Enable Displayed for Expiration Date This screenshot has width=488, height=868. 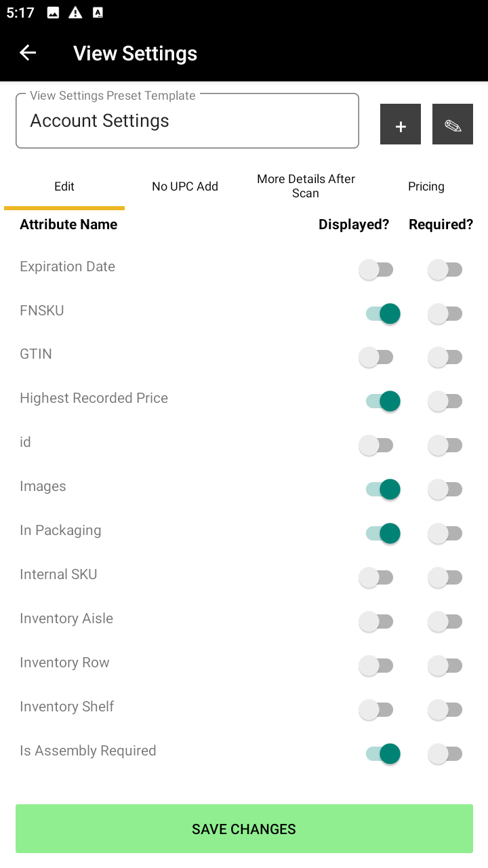tap(376, 270)
